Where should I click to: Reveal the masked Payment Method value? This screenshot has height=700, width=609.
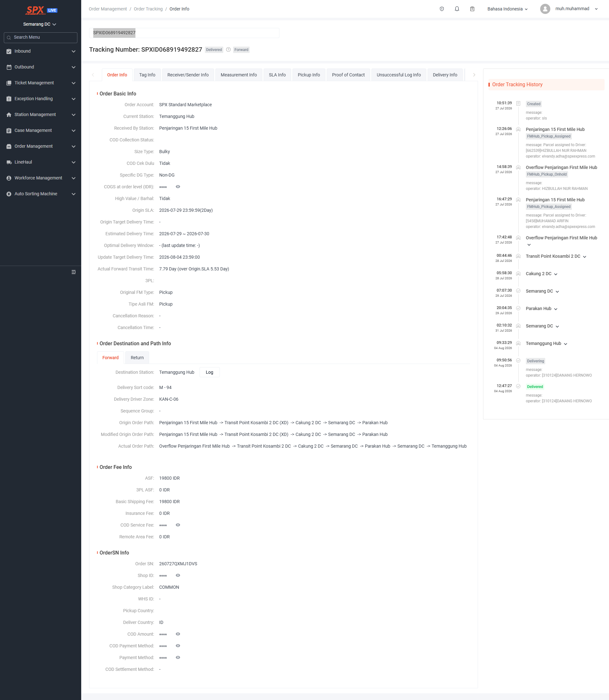pos(178,658)
